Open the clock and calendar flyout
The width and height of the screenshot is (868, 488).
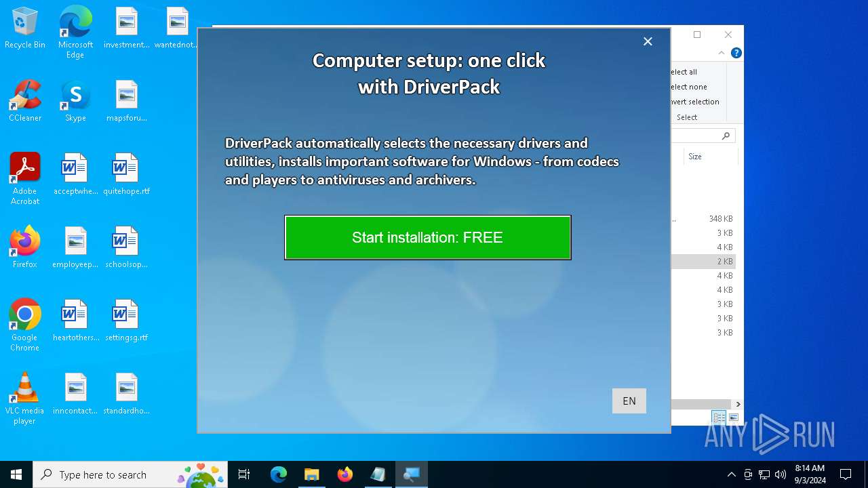click(810, 474)
